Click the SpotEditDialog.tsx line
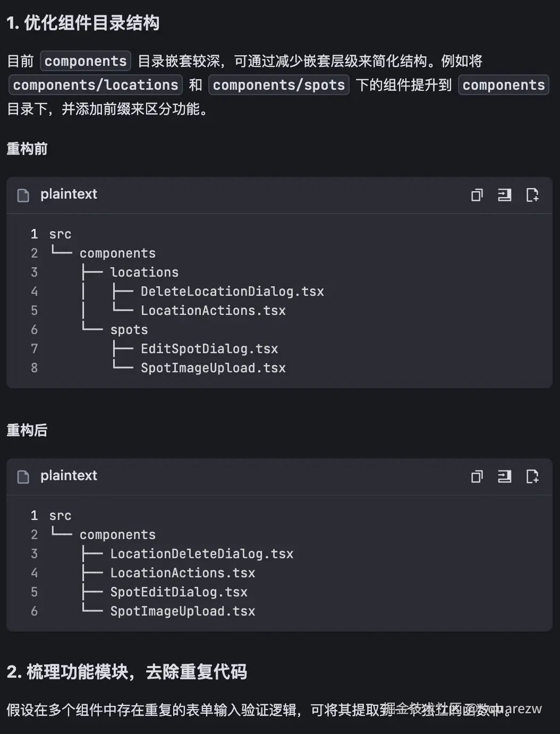The height and width of the screenshot is (734, 560). coord(179,592)
